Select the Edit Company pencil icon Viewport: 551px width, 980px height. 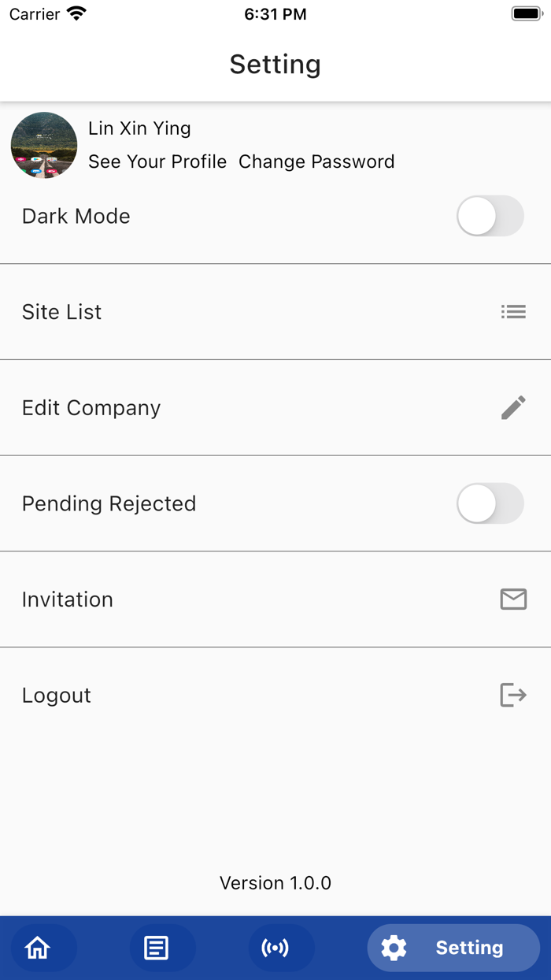[x=513, y=407]
